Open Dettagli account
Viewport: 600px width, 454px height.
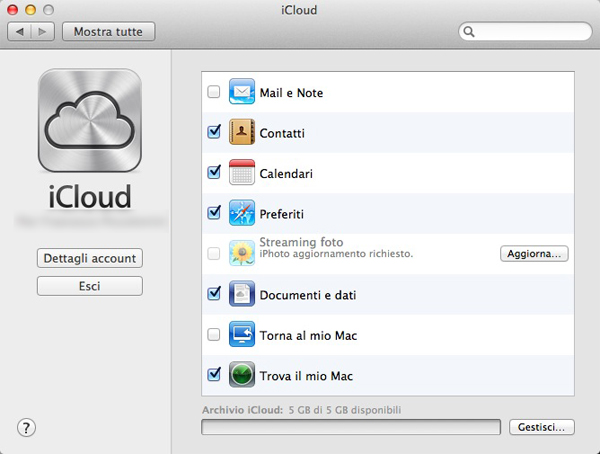coord(90,258)
